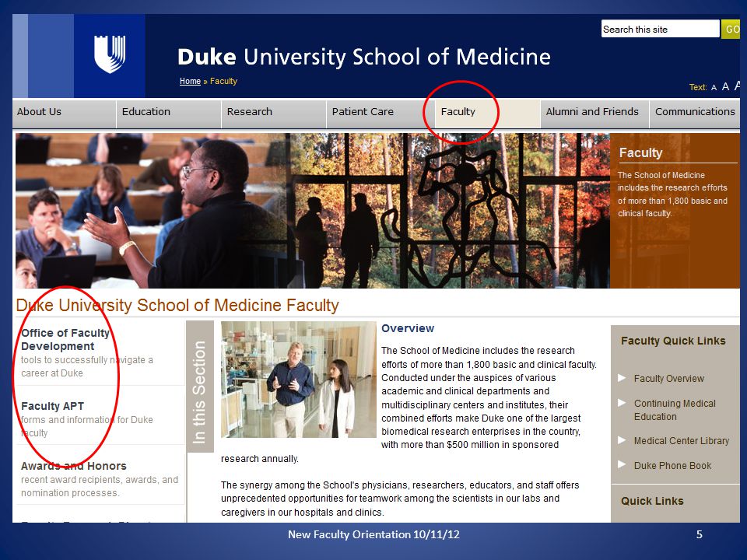Viewport: 747px width, 560px height.
Task: Click the Faculty Quick Links heading
Action: point(673,341)
